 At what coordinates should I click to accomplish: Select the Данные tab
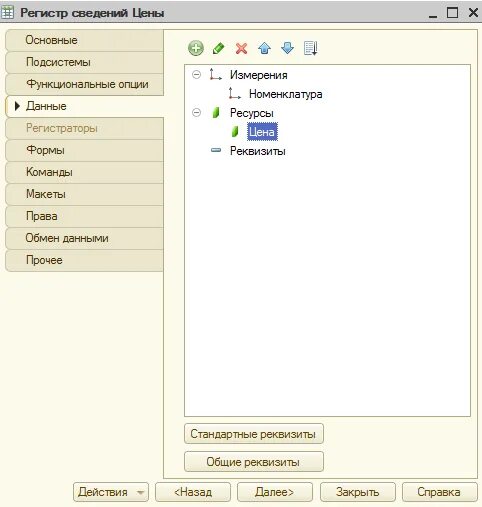click(x=85, y=106)
